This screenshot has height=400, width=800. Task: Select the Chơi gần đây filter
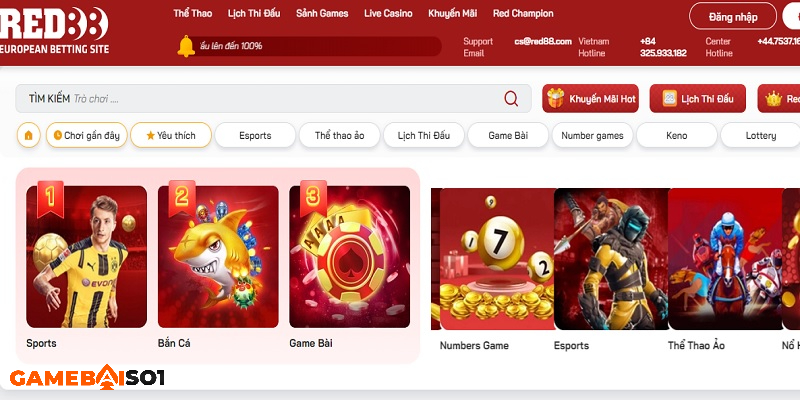87,135
